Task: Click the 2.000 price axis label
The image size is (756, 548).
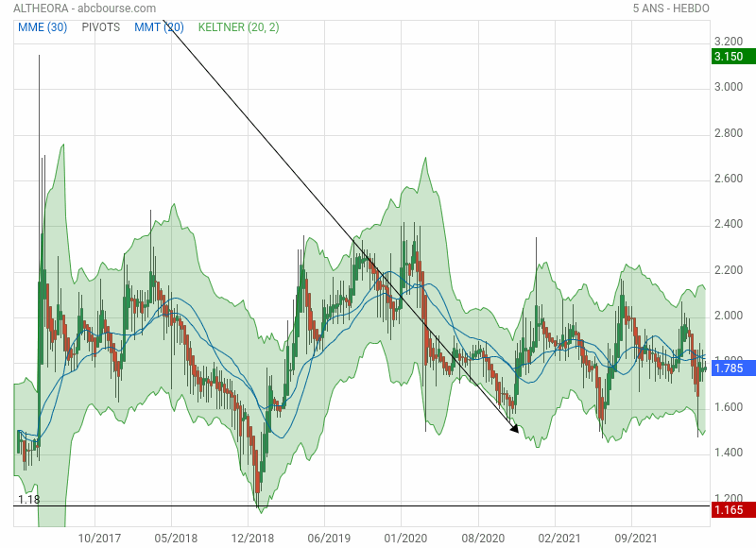Action: tap(729, 316)
